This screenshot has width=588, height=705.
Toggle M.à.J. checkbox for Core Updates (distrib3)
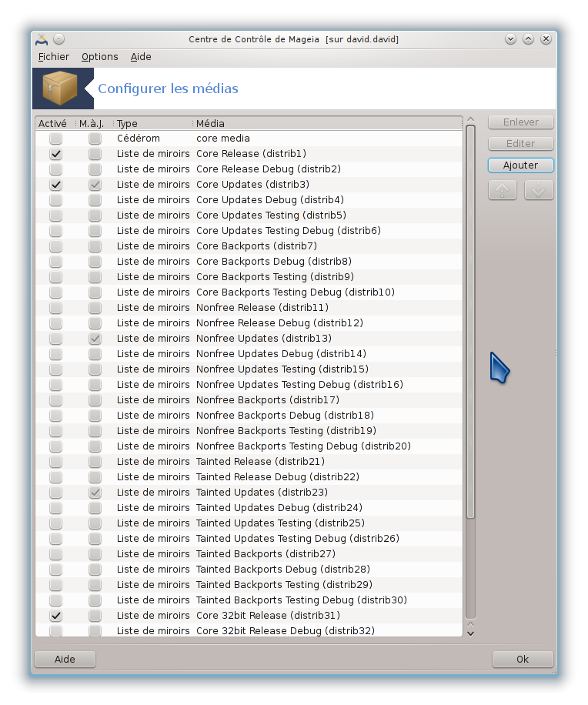click(95, 185)
